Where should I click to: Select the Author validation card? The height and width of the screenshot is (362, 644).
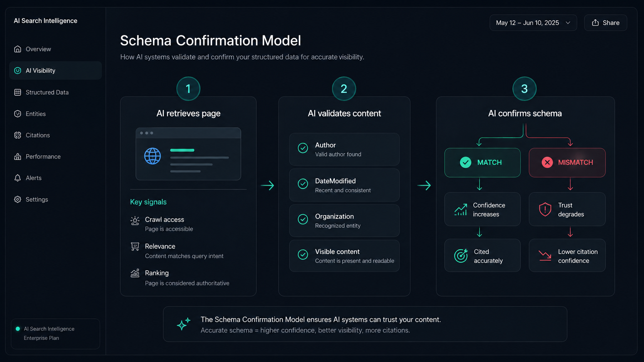(x=344, y=149)
